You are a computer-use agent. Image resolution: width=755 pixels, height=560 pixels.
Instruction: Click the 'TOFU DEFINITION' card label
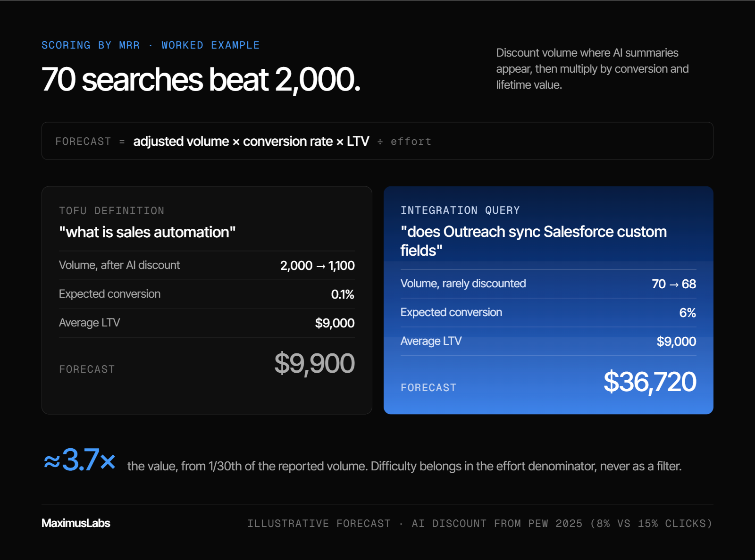click(112, 211)
